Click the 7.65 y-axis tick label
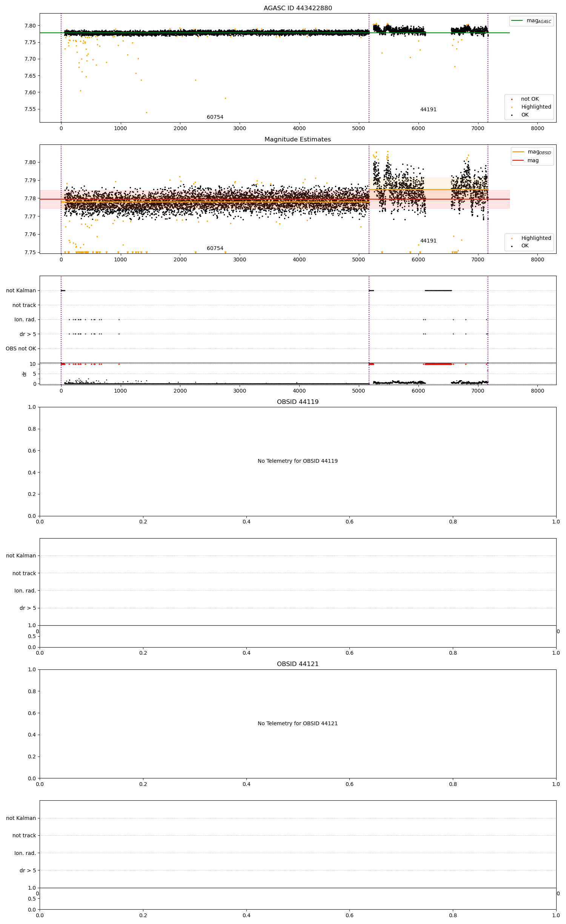566x924 pixels. click(x=31, y=76)
